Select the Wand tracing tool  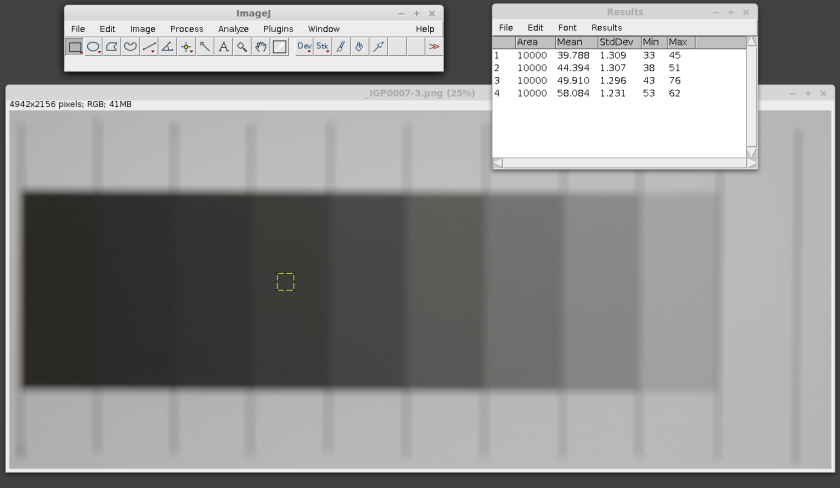coord(205,47)
